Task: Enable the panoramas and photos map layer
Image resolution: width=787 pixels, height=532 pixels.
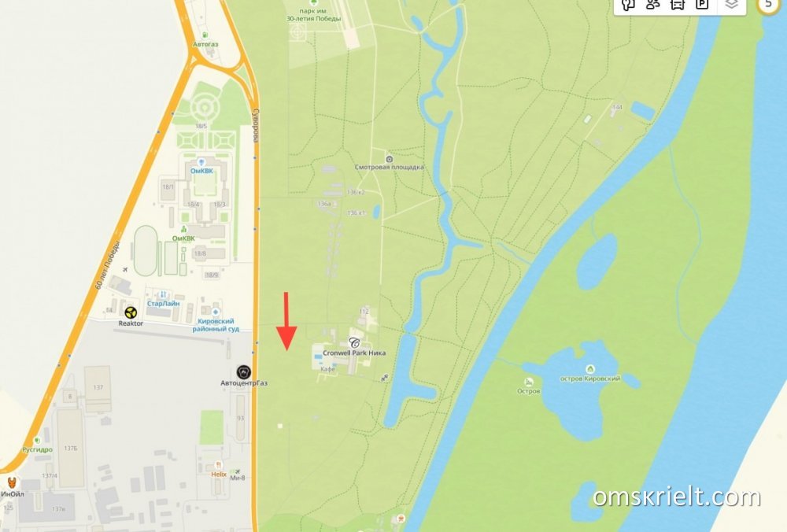Action: coord(628,5)
